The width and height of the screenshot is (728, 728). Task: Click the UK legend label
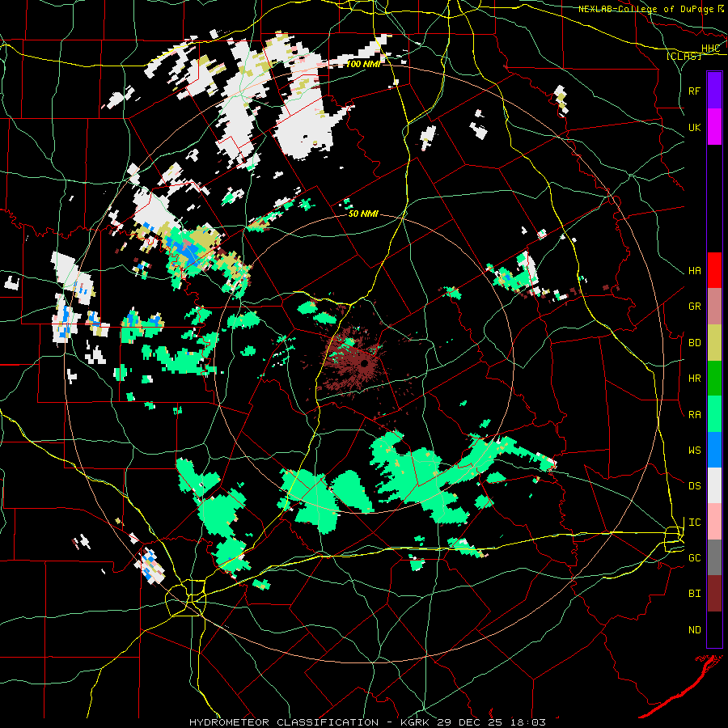694,127
